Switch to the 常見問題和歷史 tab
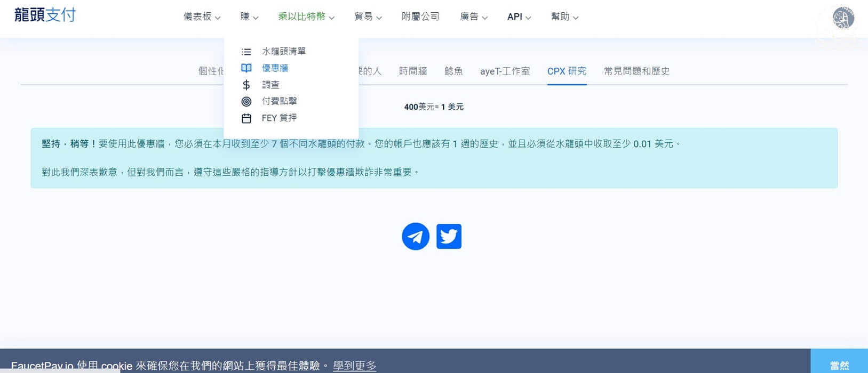The width and height of the screenshot is (868, 373). pos(636,71)
